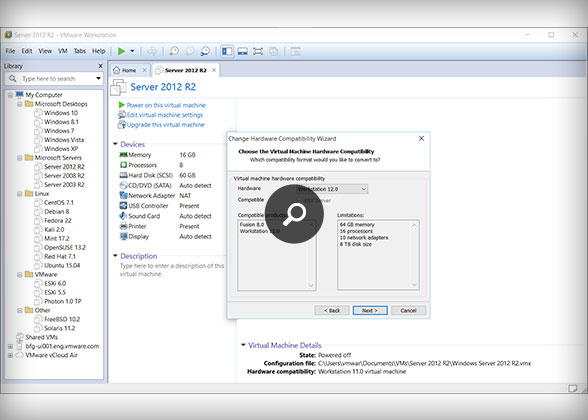Power on the VM with the green play toolbar icon
Image resolution: width=588 pixels, height=420 pixels.
pos(122,51)
